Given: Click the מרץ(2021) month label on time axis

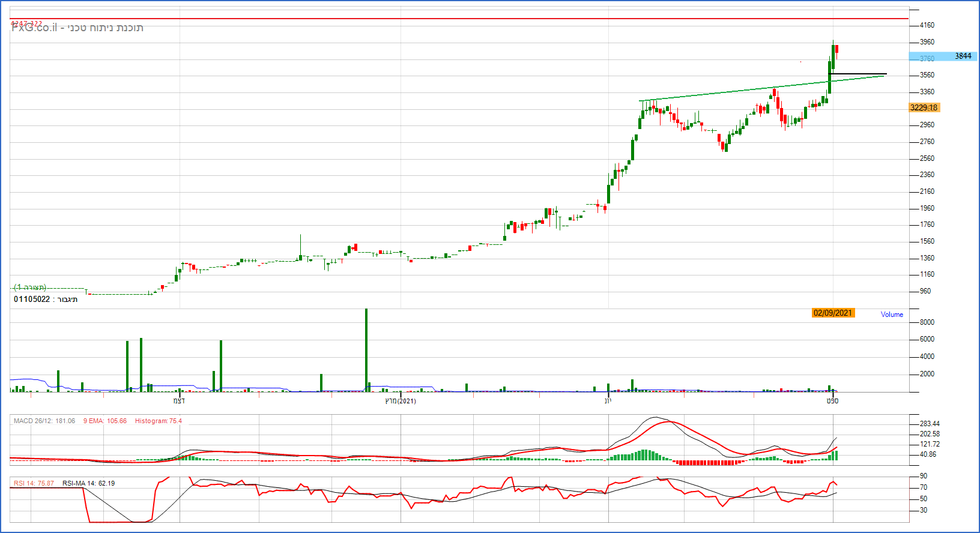Looking at the screenshot, I should [x=401, y=401].
